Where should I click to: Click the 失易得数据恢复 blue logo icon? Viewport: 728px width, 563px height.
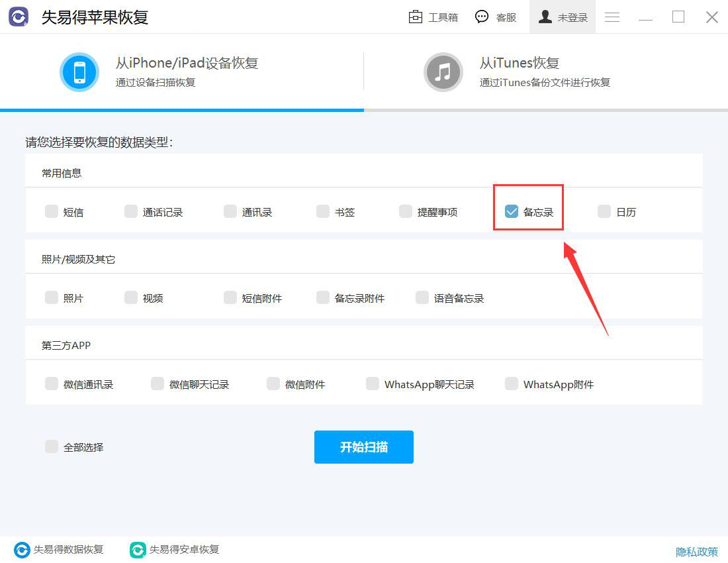[22, 550]
